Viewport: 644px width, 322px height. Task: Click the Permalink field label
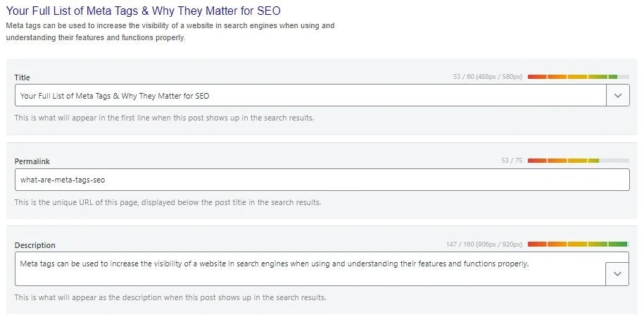coord(32,161)
